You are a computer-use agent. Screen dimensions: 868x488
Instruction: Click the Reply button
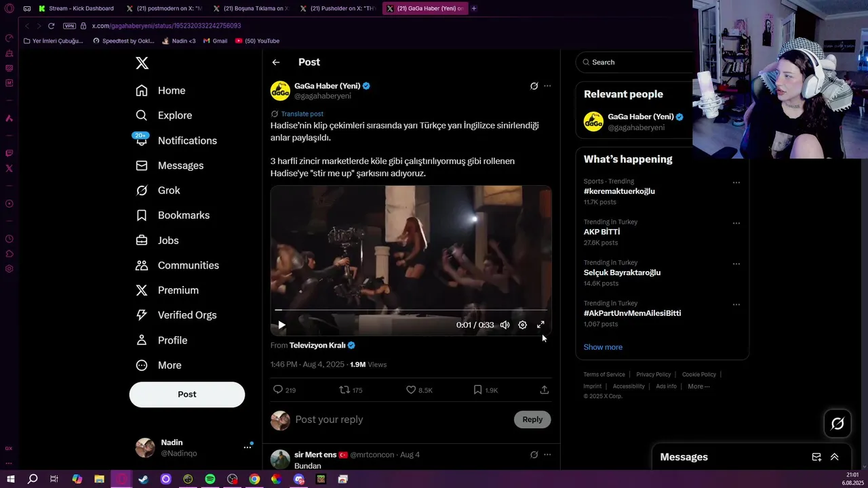click(x=532, y=420)
